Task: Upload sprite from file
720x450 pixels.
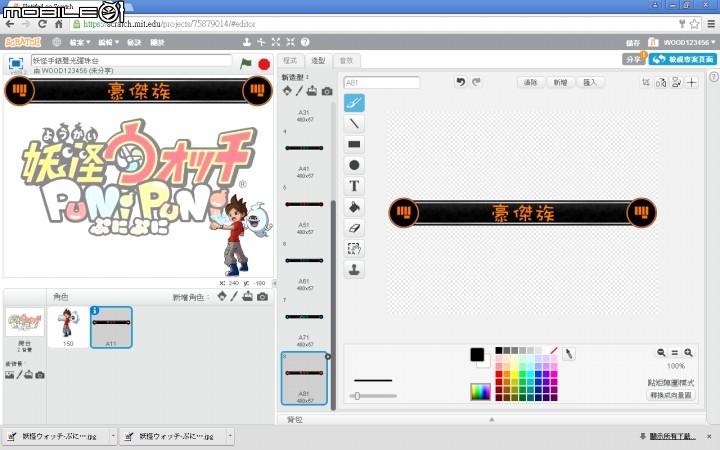Action: pyautogui.click(x=248, y=296)
